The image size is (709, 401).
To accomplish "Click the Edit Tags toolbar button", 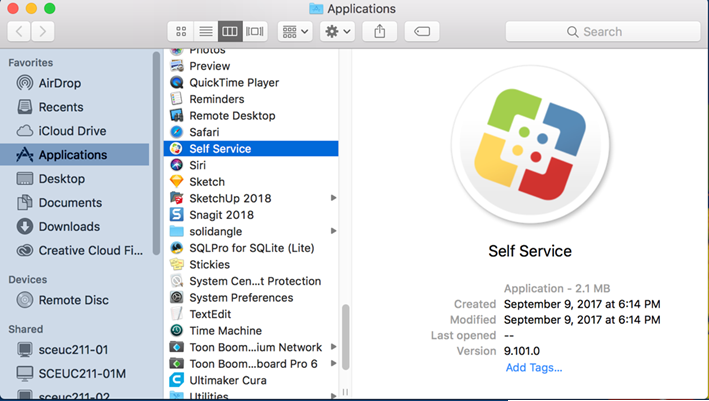I will click(x=422, y=31).
